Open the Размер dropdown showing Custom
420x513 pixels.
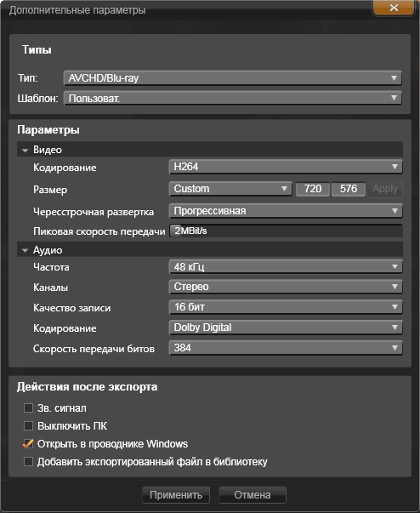(x=230, y=189)
